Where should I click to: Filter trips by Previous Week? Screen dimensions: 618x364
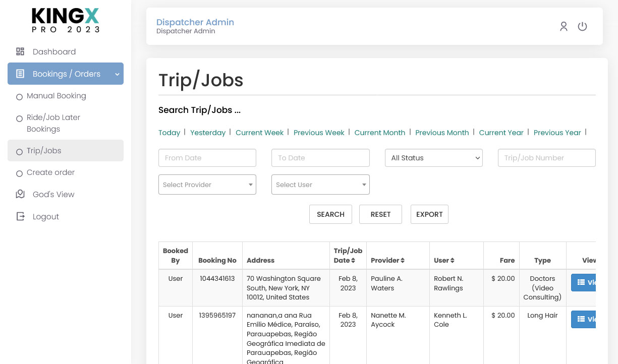pyautogui.click(x=319, y=133)
